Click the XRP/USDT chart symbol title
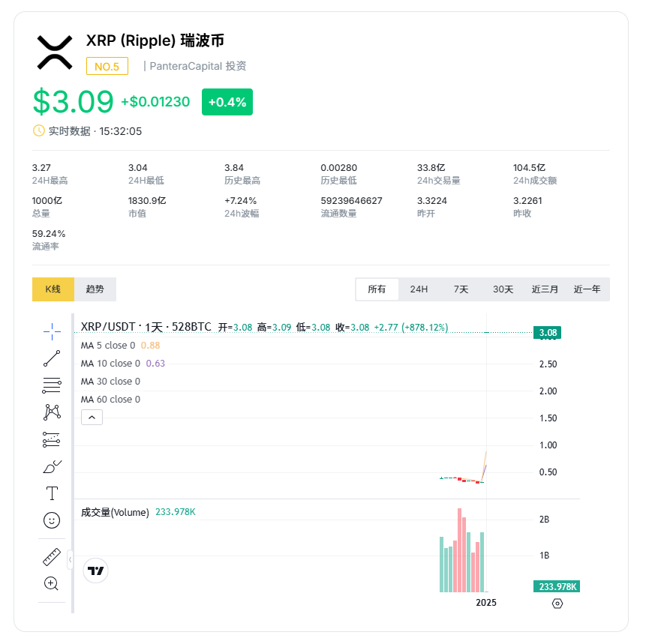 coord(146,327)
